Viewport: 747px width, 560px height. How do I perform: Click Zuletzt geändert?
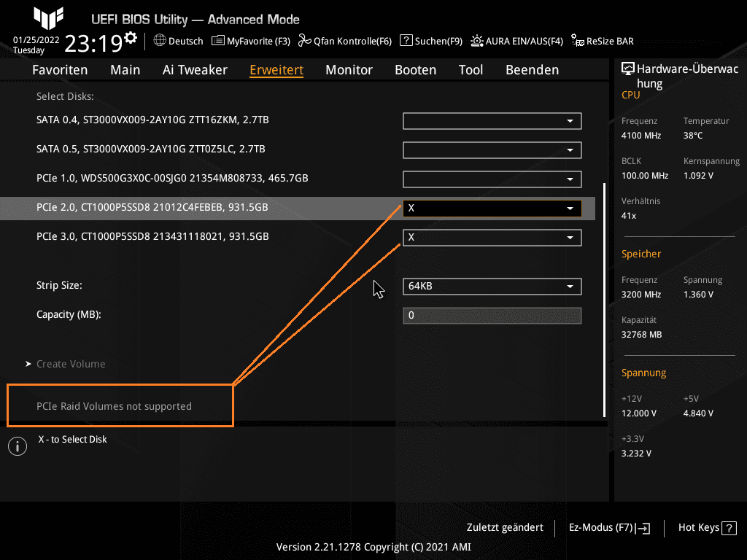[505, 527]
